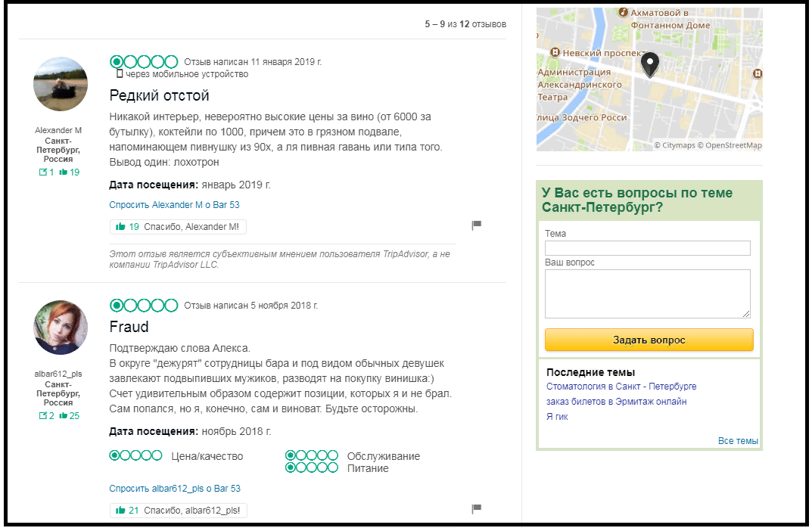Open the albar612_pls username
This screenshot has height=528, width=812.
pos(58,374)
